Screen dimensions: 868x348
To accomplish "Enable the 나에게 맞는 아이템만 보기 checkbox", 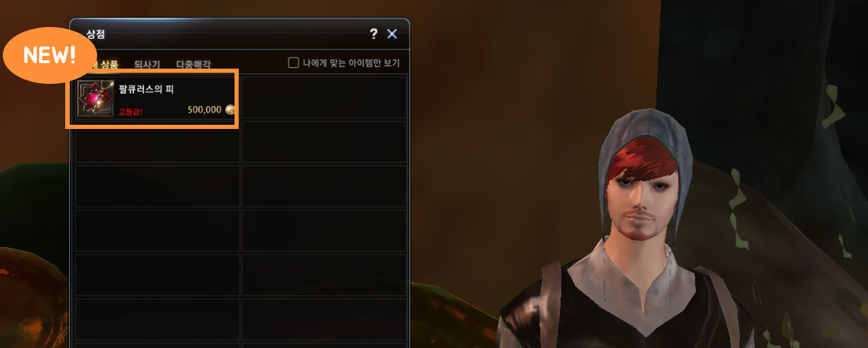I will (293, 62).
